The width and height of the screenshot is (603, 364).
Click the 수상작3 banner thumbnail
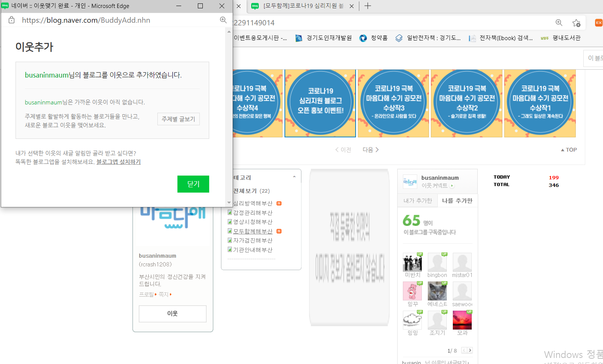393,103
